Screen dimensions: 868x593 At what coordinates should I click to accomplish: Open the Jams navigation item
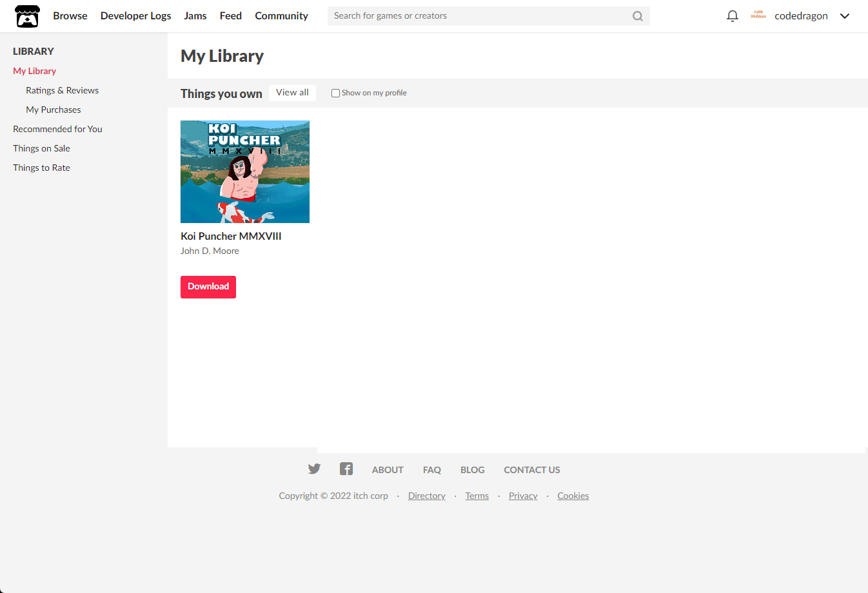pyautogui.click(x=195, y=15)
